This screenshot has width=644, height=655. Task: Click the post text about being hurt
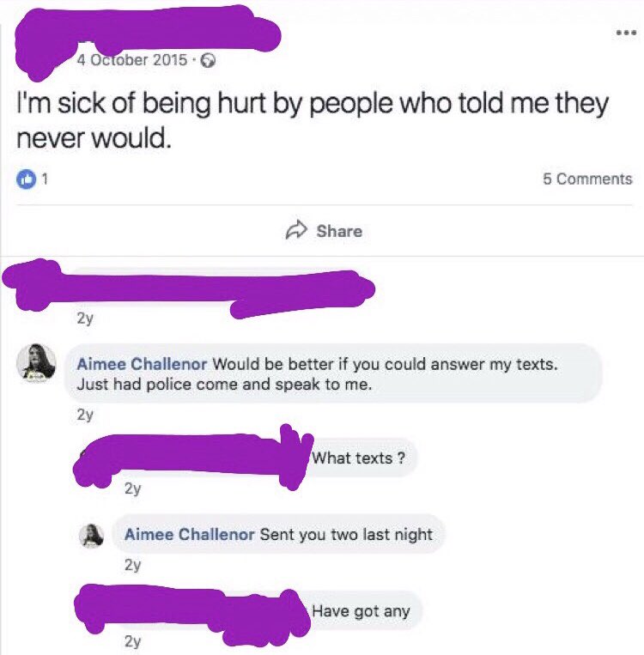click(x=313, y=120)
